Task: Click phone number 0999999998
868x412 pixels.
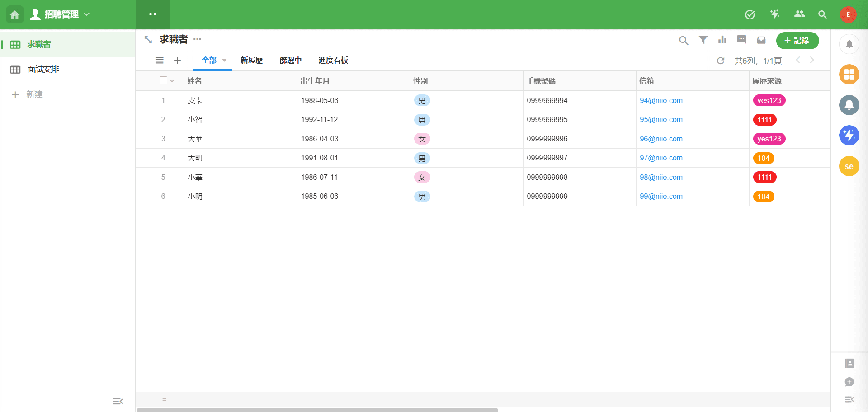Action: pos(547,177)
